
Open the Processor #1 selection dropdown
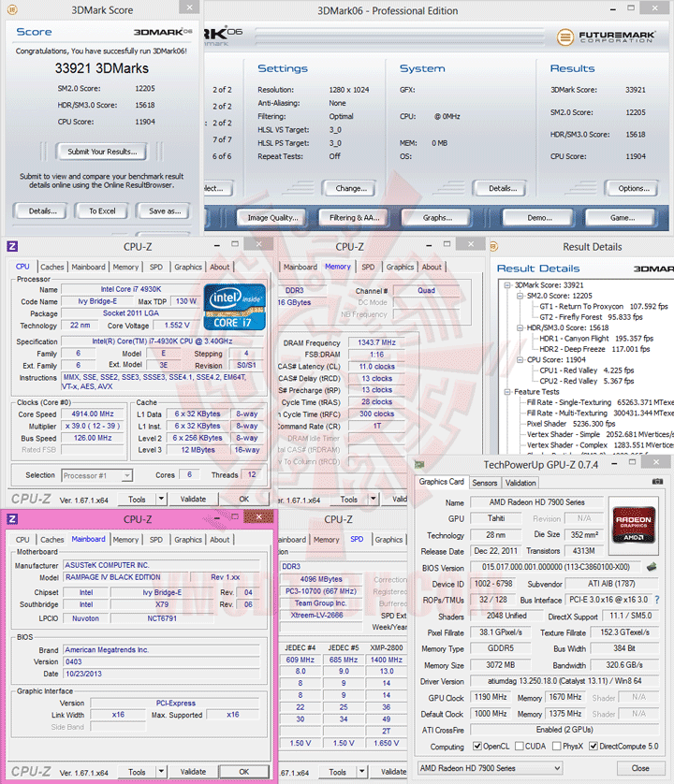point(127,475)
